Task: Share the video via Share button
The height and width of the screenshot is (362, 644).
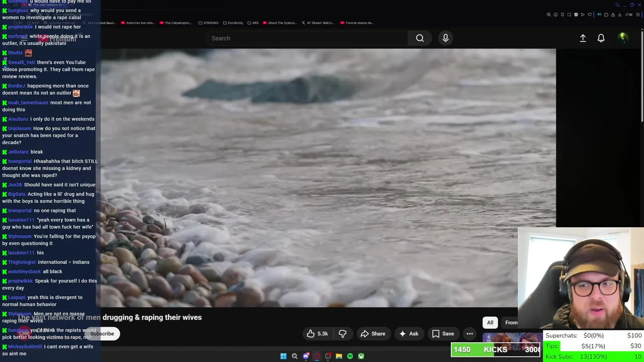Action: pos(373,334)
